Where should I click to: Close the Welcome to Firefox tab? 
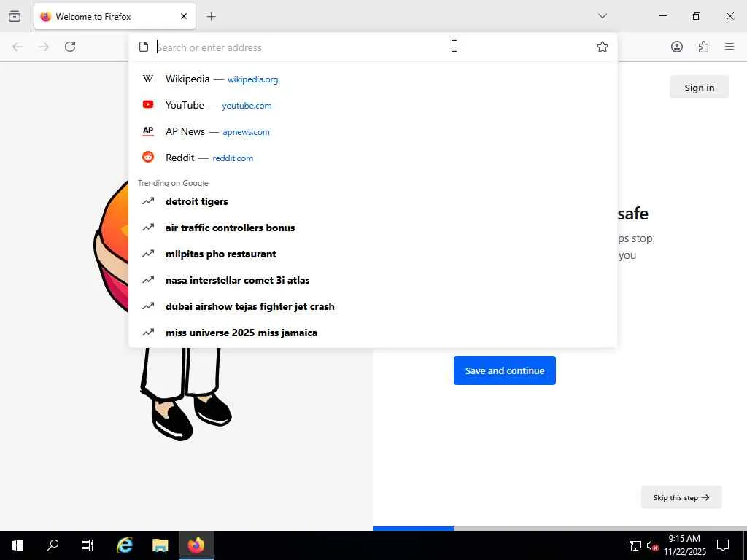[184, 16]
